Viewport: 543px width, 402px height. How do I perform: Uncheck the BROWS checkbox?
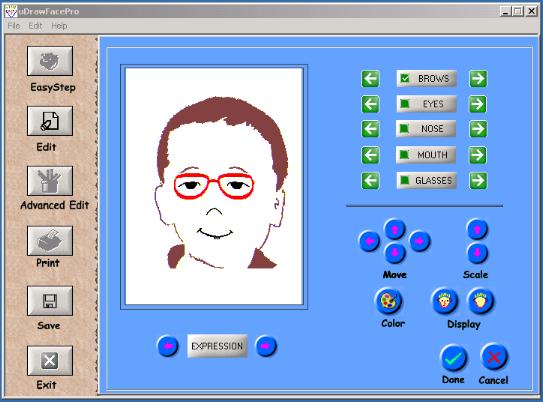point(404,78)
